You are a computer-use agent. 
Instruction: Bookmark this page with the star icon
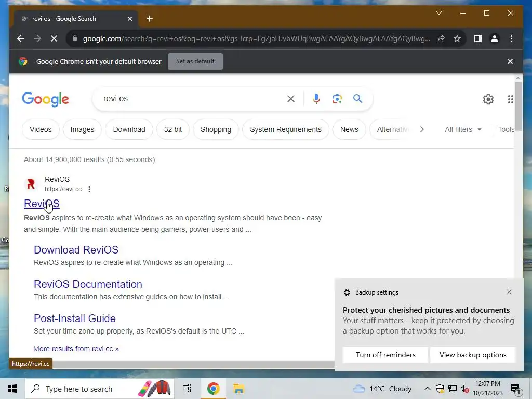pos(457,38)
